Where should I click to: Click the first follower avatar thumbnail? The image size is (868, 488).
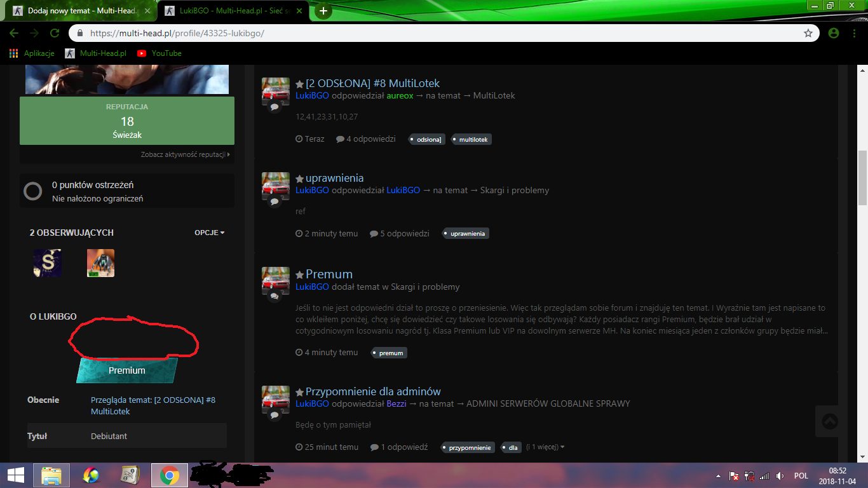(x=48, y=263)
